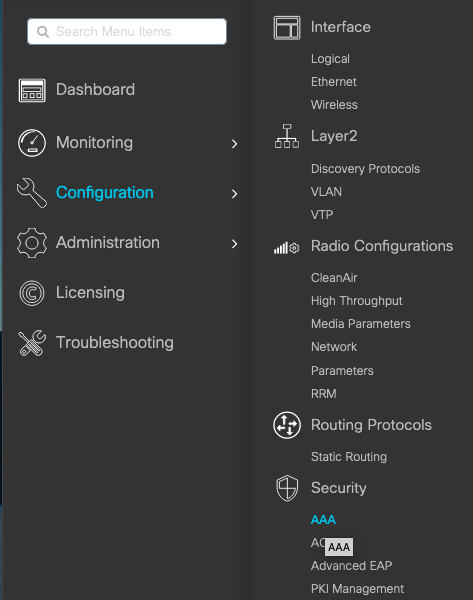Expand the Configuration submenu chevron
Image resolution: width=473 pixels, height=600 pixels.
point(235,194)
